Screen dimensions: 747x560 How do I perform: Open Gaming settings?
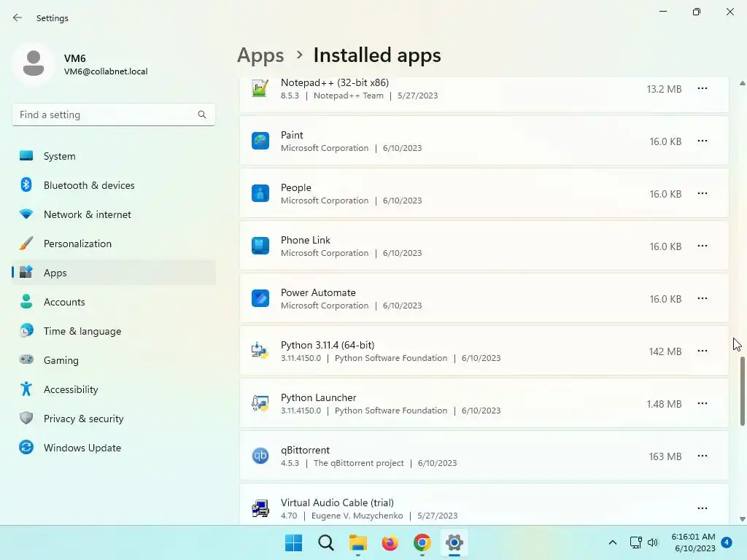[x=114, y=360]
